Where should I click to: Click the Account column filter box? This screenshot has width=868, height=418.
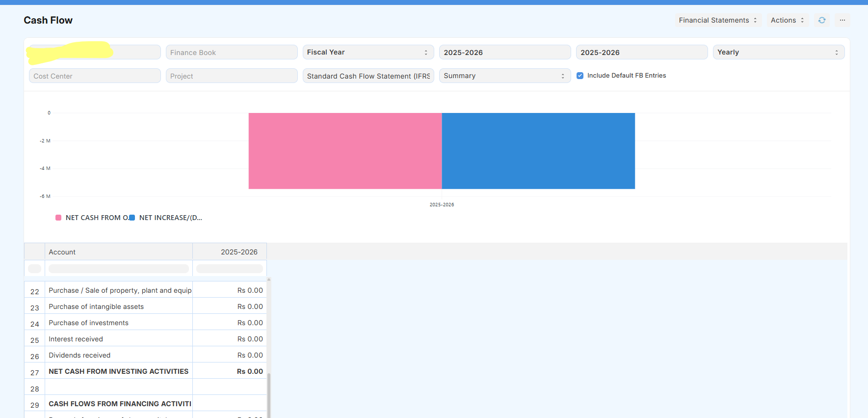[x=118, y=269]
